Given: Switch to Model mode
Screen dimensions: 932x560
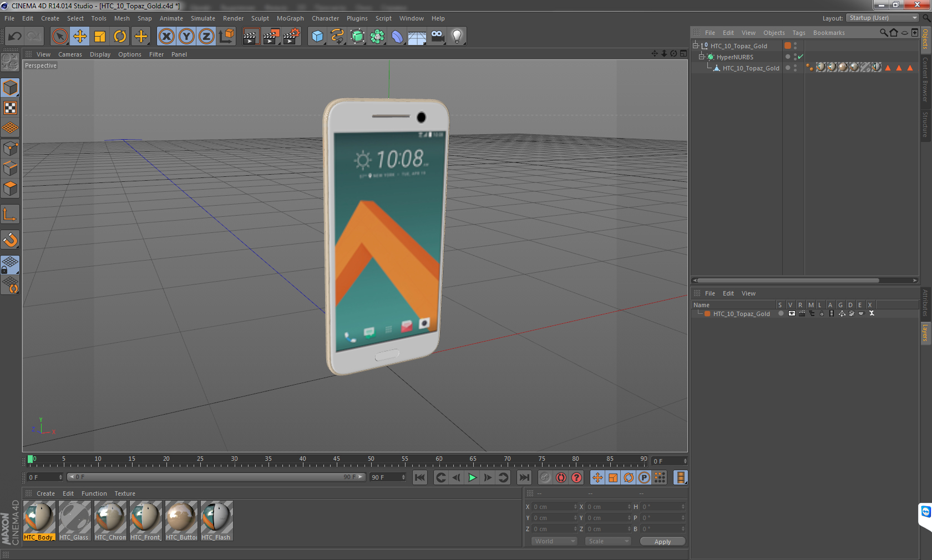Looking at the screenshot, I should click(x=11, y=88).
